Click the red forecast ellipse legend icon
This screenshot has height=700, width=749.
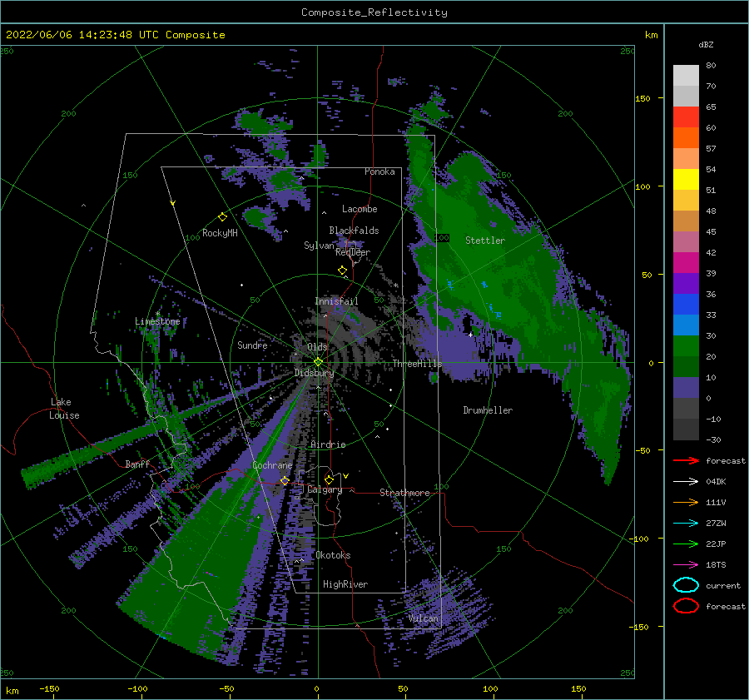[686, 606]
